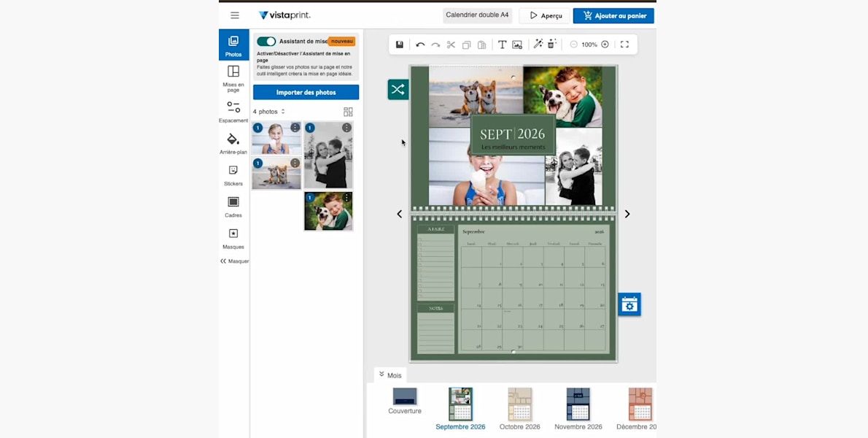Collapse the Mois page strip
The image size is (868, 438).
390,375
